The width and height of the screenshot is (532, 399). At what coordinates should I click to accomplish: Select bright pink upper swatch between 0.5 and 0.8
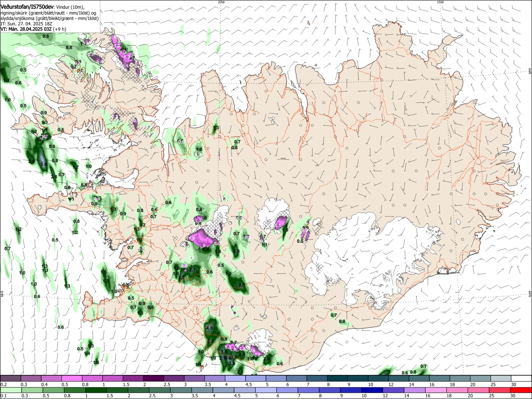[72, 378]
